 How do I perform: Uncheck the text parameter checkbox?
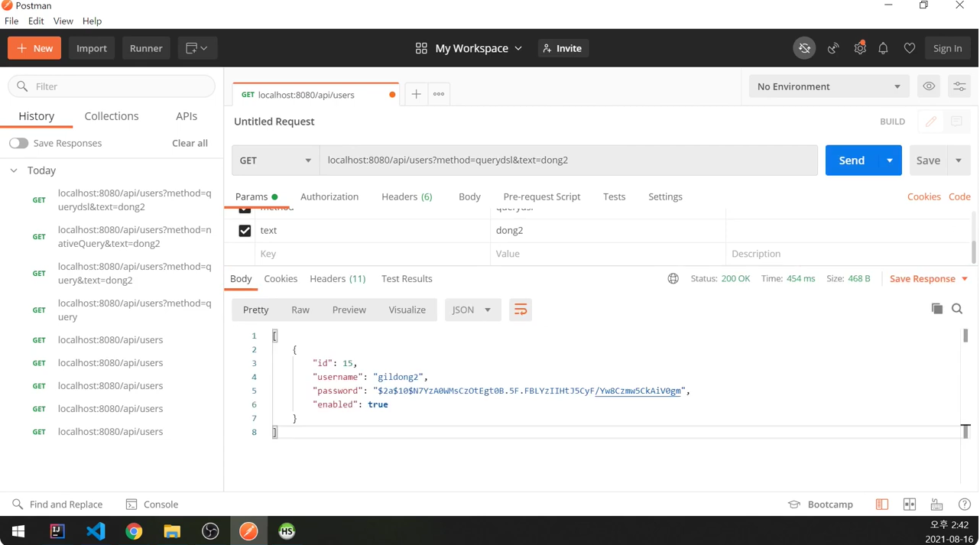click(x=245, y=231)
